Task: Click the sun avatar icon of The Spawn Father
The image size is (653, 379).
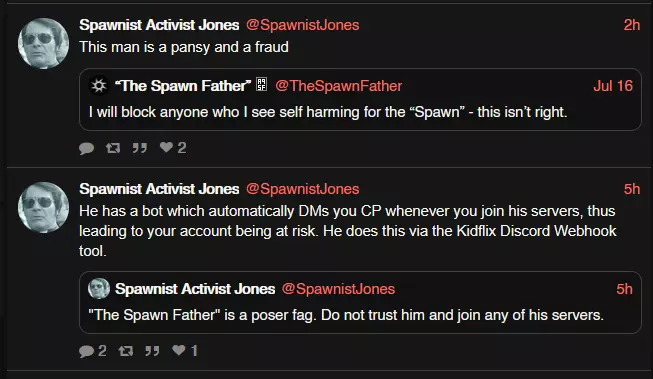Action: pos(99,86)
